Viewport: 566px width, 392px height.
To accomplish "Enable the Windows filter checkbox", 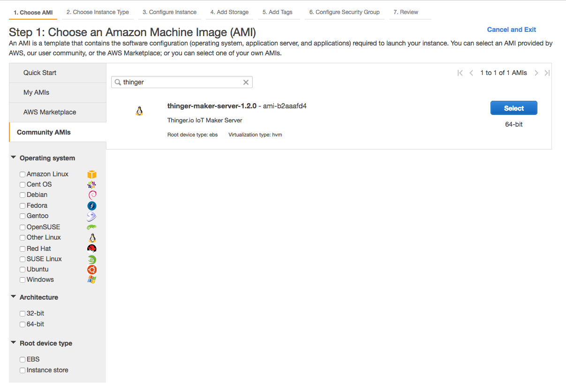I will tap(23, 280).
